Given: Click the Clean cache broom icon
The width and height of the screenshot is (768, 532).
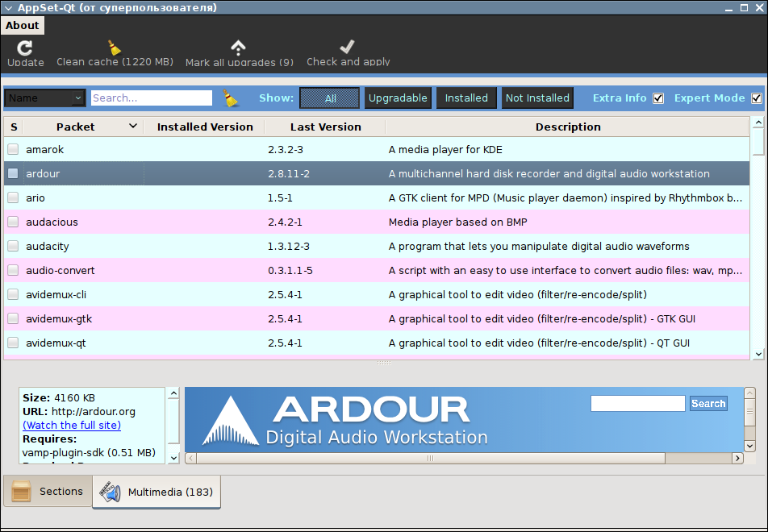Looking at the screenshot, I should tap(114, 48).
